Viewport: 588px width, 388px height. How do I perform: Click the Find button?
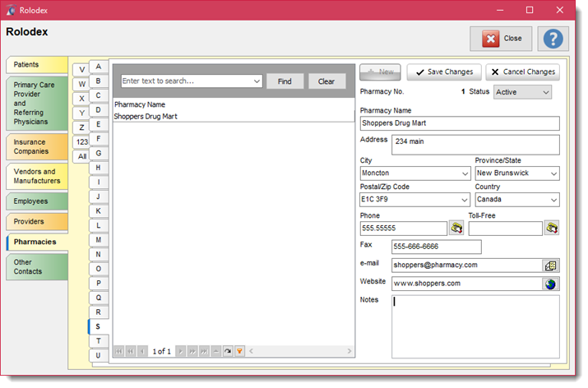point(285,81)
